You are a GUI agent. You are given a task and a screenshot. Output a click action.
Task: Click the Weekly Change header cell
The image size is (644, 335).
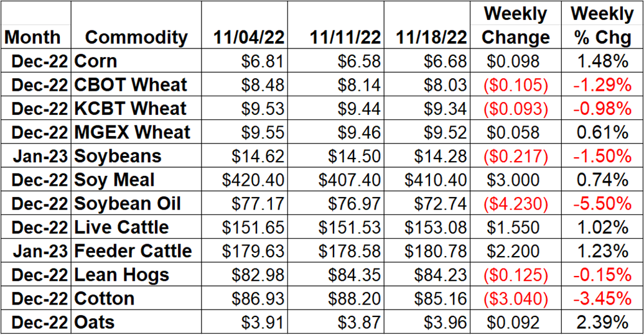pos(515,25)
